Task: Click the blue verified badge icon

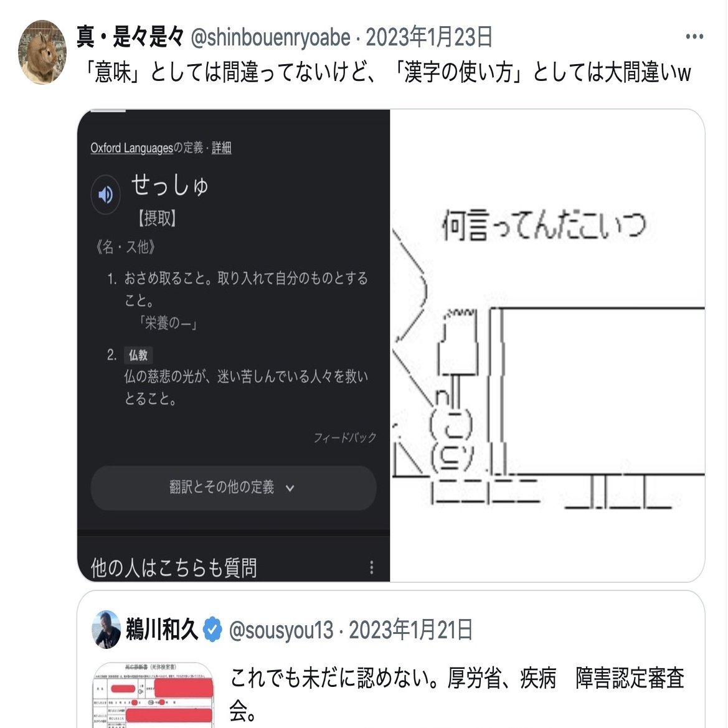Action: click(212, 630)
